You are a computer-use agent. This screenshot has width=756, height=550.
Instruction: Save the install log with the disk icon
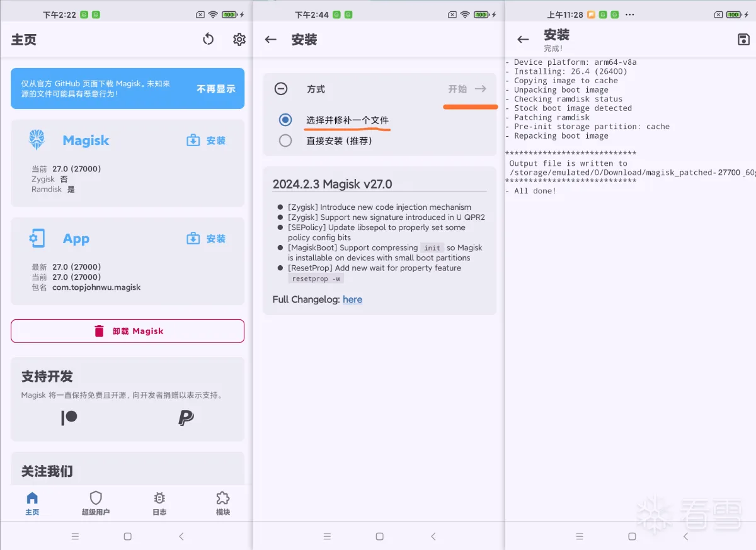tap(743, 40)
